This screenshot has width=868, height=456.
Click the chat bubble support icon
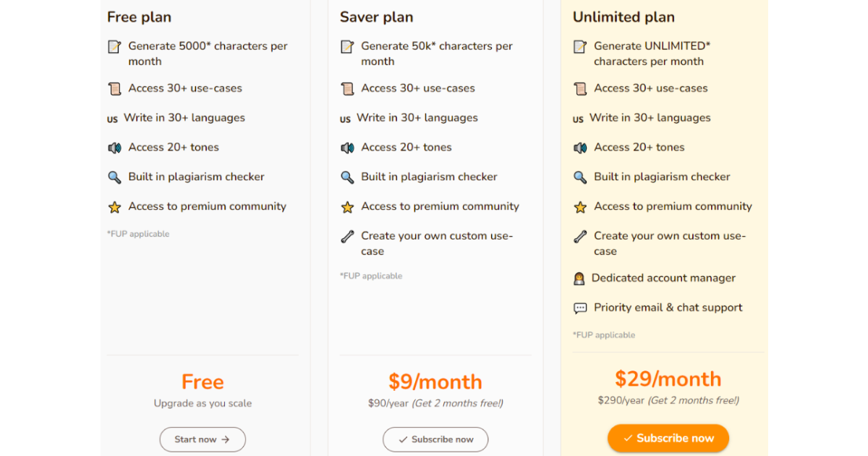tap(580, 308)
